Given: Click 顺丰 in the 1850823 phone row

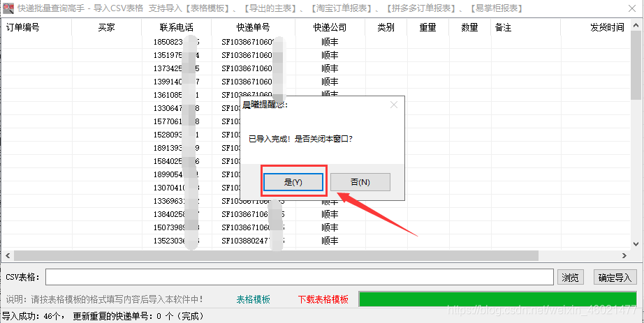Looking at the screenshot, I should click(x=330, y=42).
